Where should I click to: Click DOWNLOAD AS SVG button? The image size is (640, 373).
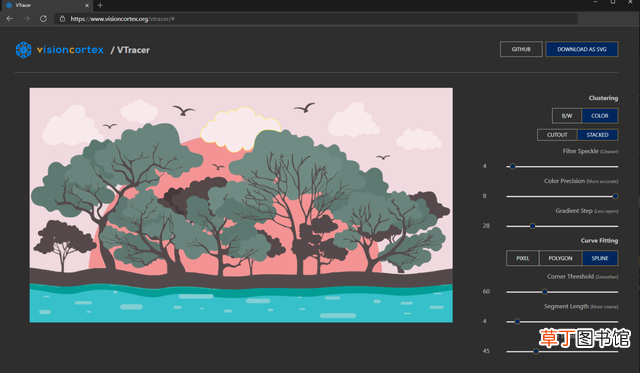tap(582, 49)
